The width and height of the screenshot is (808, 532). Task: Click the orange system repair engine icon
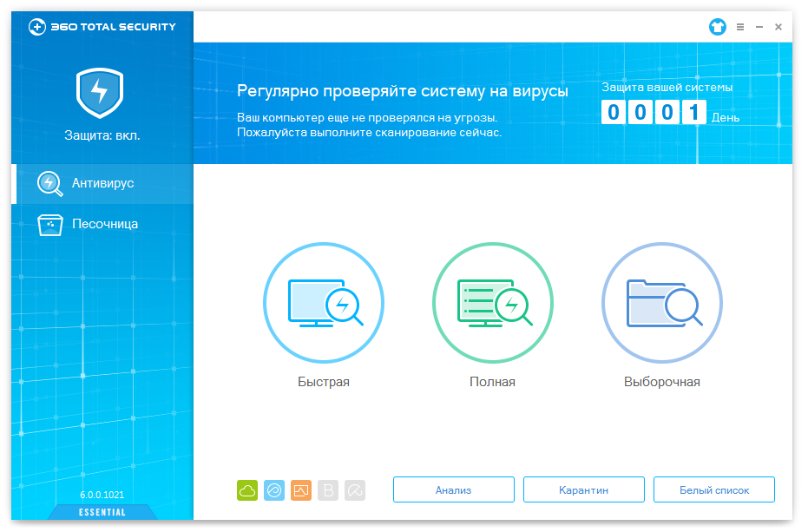pyautogui.click(x=301, y=490)
